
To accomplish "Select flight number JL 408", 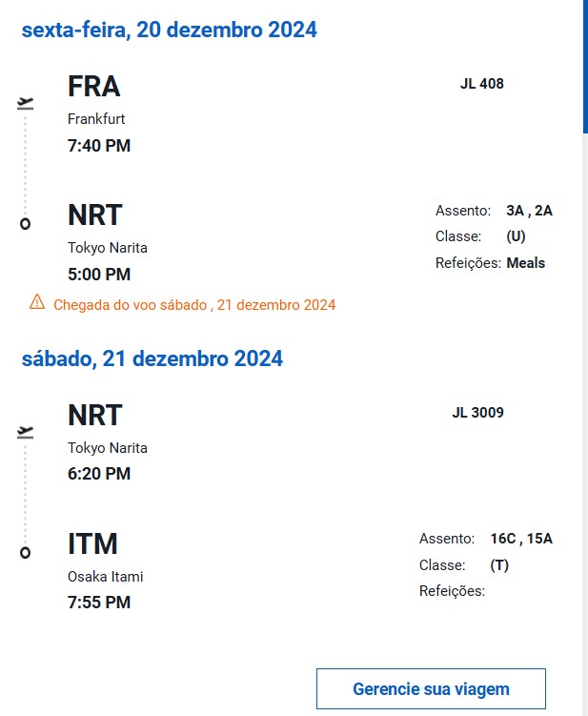I will tap(481, 84).
